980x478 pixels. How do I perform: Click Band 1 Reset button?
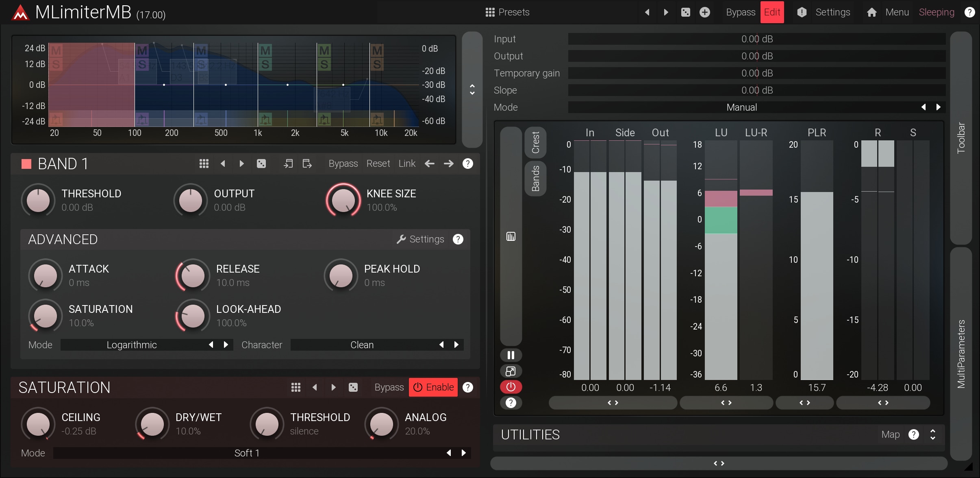click(x=378, y=164)
